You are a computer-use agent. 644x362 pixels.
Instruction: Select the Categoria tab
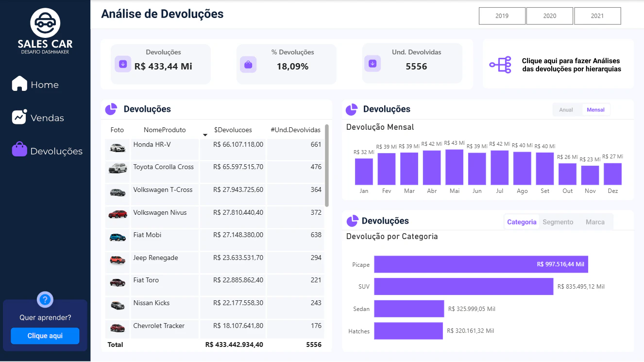(x=522, y=222)
